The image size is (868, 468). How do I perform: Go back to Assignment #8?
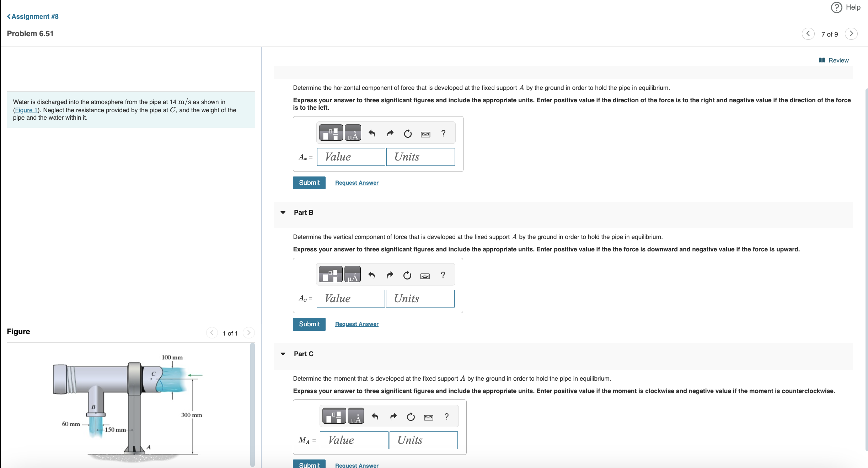click(x=33, y=17)
